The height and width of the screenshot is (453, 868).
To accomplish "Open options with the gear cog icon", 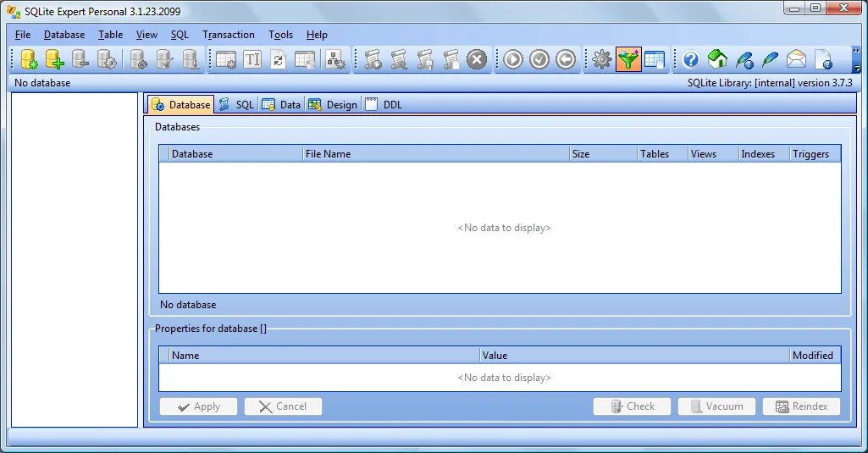I will click(x=602, y=59).
